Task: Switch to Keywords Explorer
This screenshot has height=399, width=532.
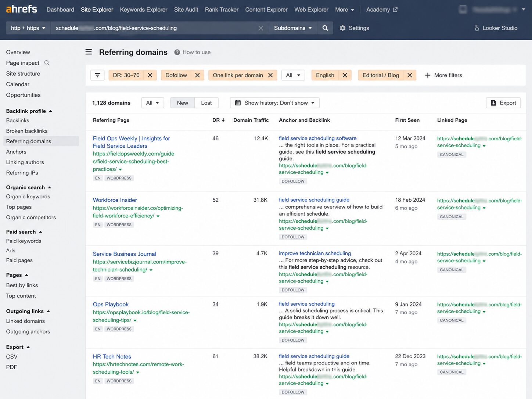Action: tap(144, 10)
